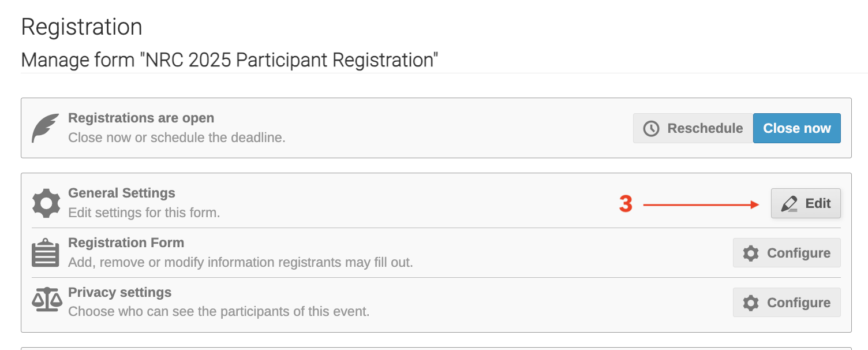This screenshot has height=350, width=868.
Task: Click the Registration Form title text
Action: 126,243
